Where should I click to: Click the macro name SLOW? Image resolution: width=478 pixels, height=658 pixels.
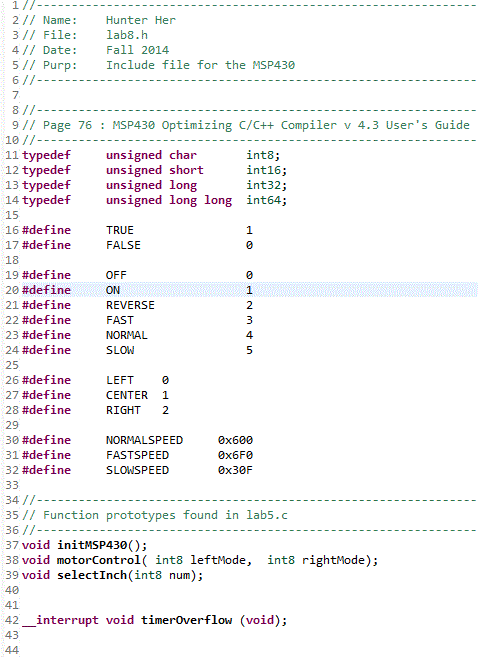coord(120,350)
